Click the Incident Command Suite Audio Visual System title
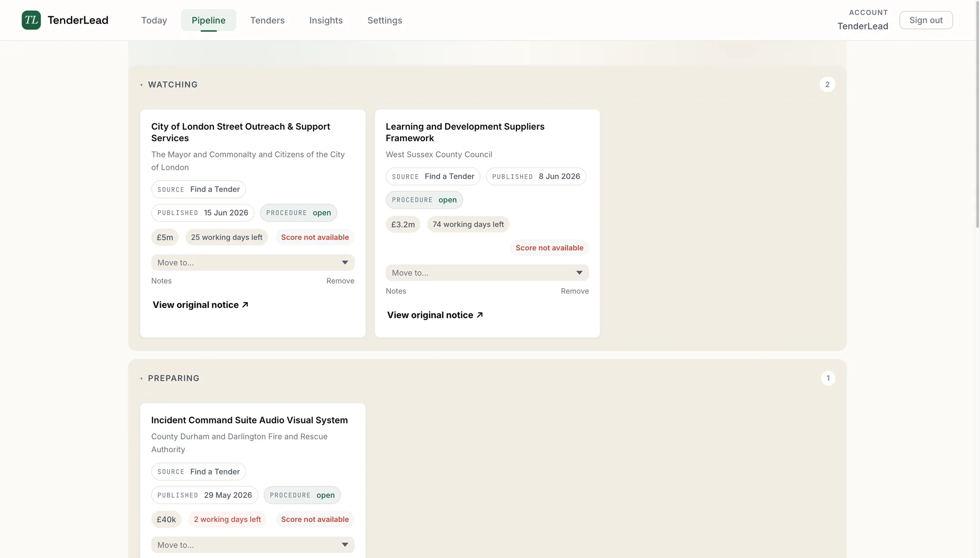Screen dimensions: 980x558 (x=250, y=420)
